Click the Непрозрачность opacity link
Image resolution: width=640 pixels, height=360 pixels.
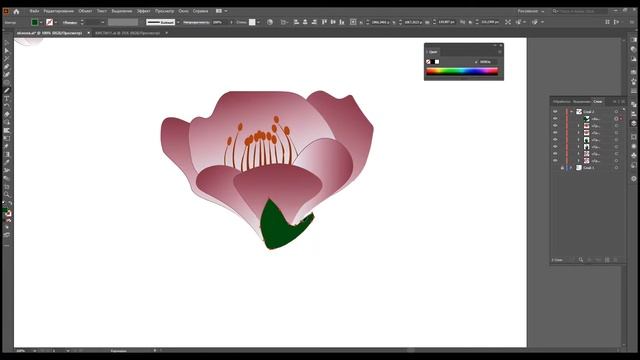[x=196, y=22]
